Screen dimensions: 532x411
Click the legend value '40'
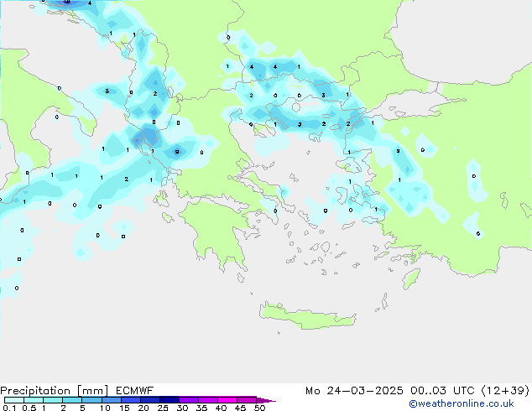221,408
